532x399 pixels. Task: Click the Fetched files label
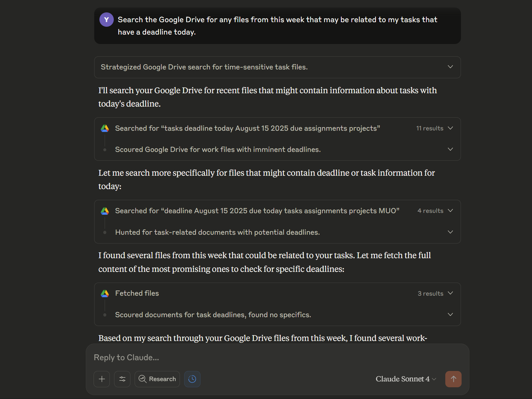point(137,293)
